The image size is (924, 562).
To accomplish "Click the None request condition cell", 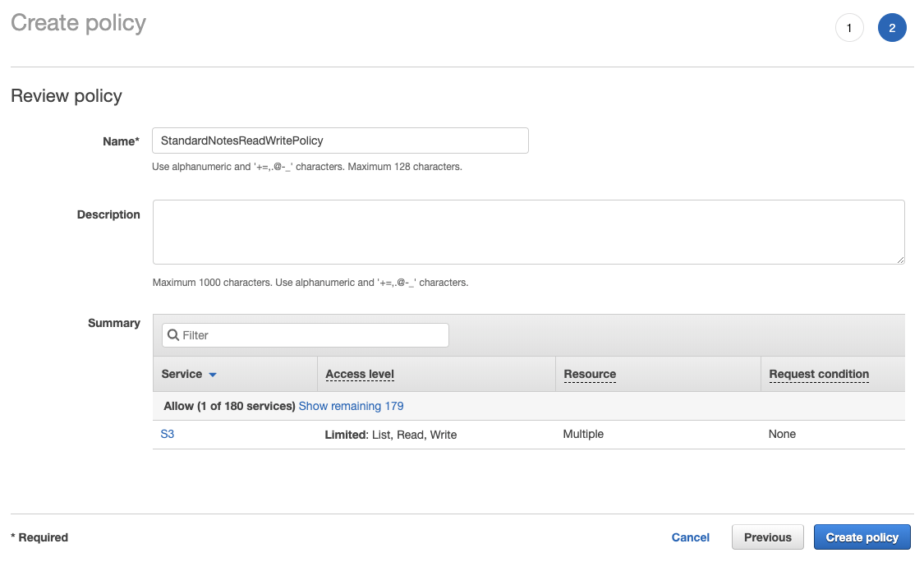I will (x=782, y=434).
